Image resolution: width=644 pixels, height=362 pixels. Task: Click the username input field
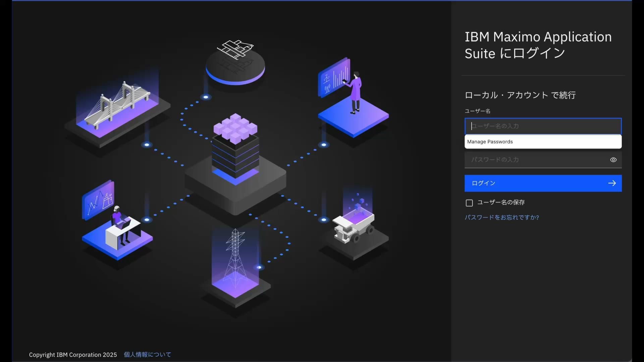[x=543, y=126]
